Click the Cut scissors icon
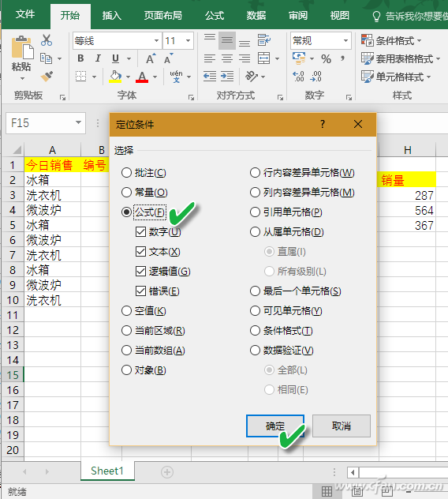Screen dimensions: 448x499 pos(47,40)
